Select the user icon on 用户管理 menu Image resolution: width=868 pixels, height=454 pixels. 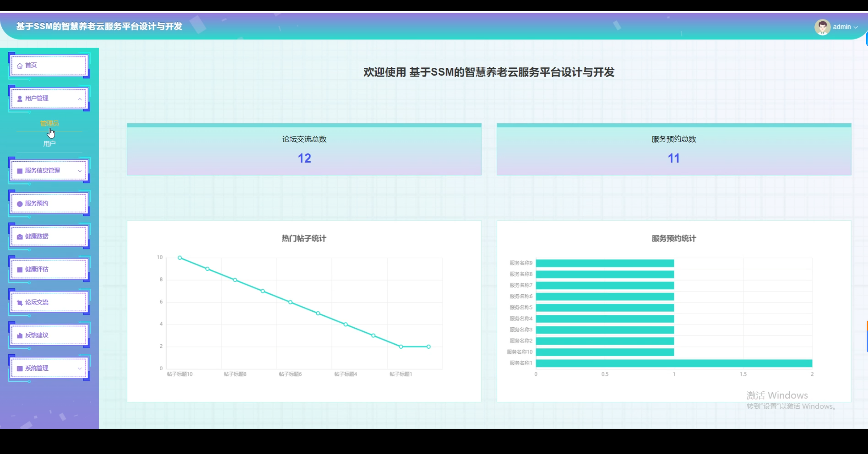19,98
